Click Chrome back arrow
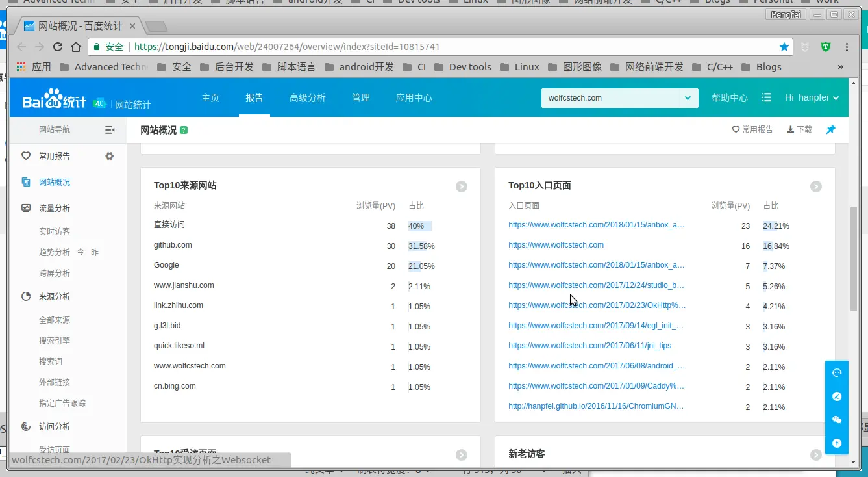This screenshot has width=868, height=477. pos(21,47)
